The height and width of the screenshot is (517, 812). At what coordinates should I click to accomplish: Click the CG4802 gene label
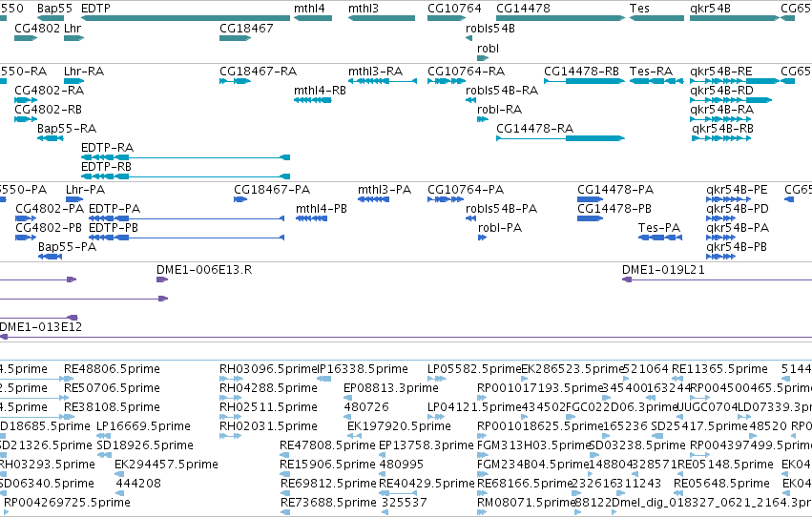coord(37,28)
